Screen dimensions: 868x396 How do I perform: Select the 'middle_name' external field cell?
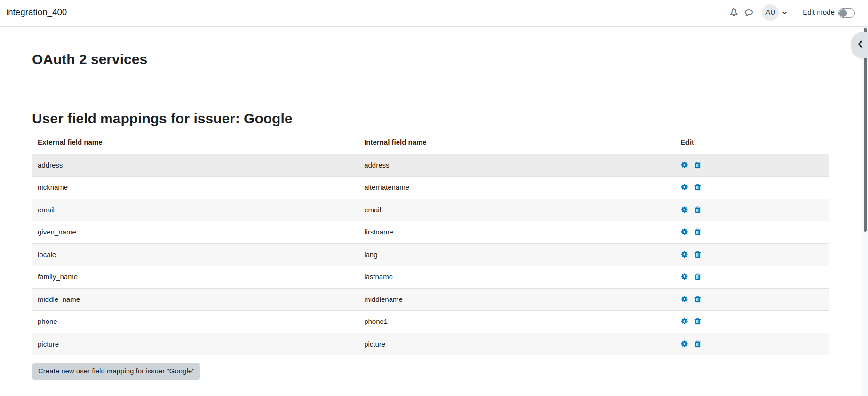195,299
